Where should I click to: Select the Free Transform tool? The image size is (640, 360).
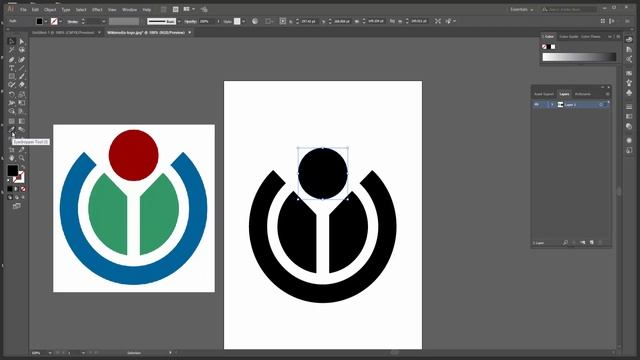click(22, 103)
